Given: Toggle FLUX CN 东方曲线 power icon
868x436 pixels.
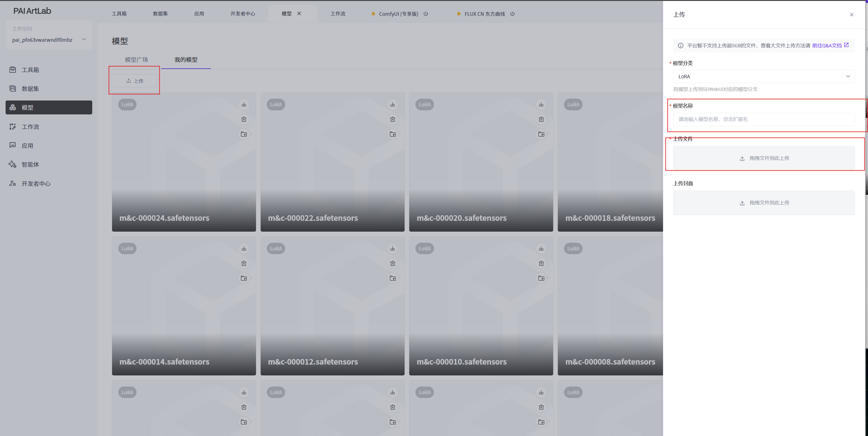Looking at the screenshot, I should 512,14.
